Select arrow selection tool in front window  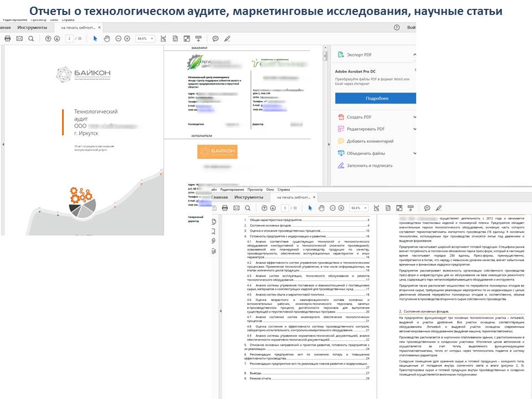coord(310,208)
